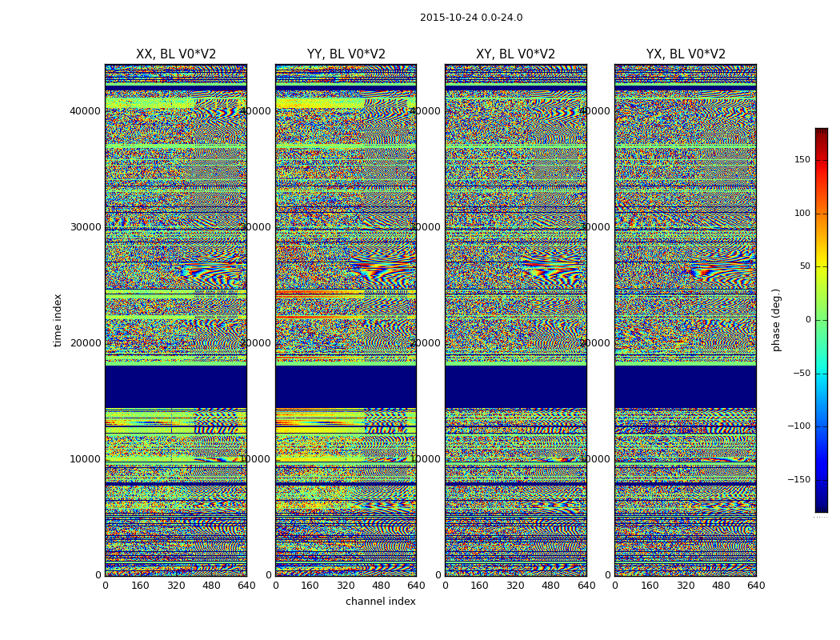
Task: Click the 'channel index' x-axis label
Action: tap(380, 602)
